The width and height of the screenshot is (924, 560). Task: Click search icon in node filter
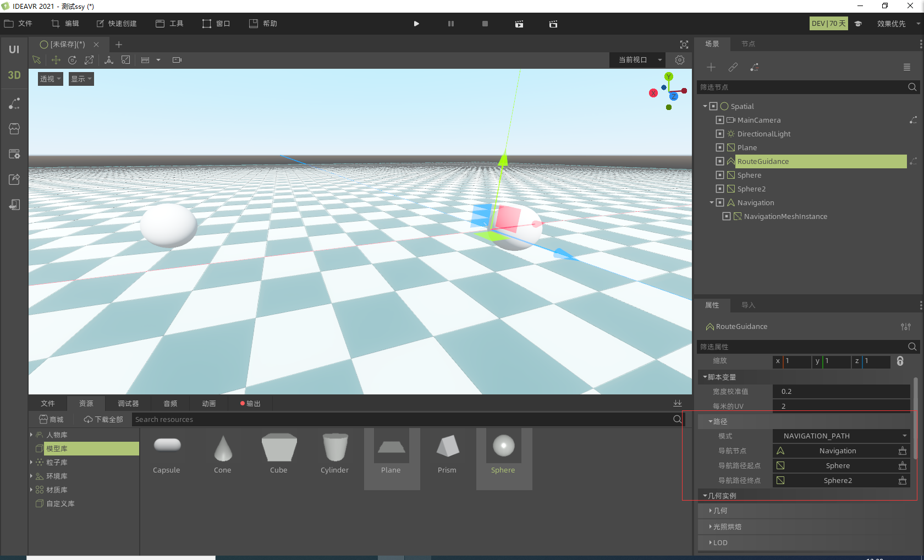point(912,87)
